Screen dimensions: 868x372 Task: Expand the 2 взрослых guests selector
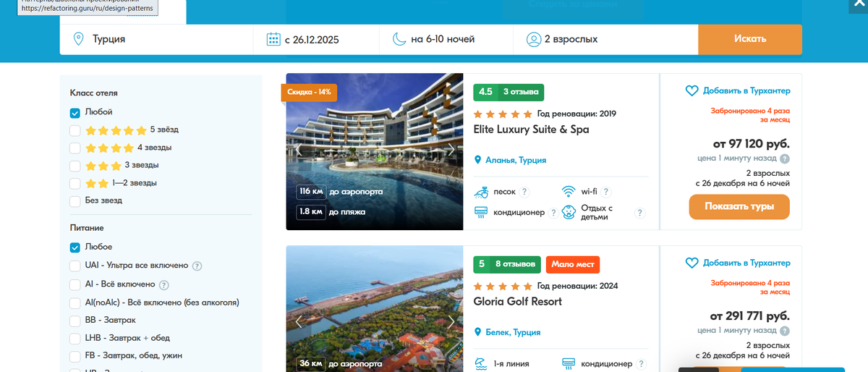[605, 39]
